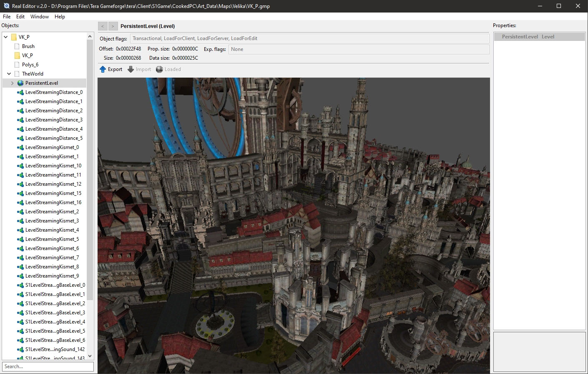Select S1LevelStrea...gBaseLevel_5 in the tree
This screenshot has height=374, width=588.
pos(55,331)
